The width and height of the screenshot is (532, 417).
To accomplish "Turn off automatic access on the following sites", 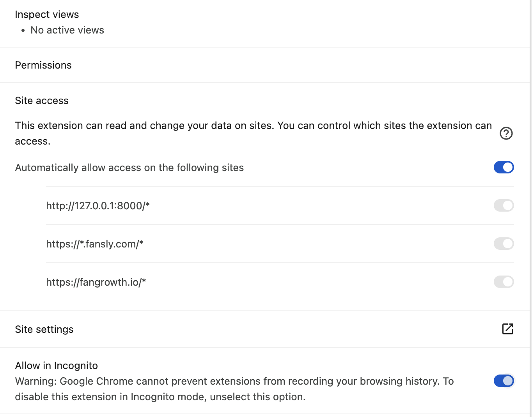I will (504, 167).
